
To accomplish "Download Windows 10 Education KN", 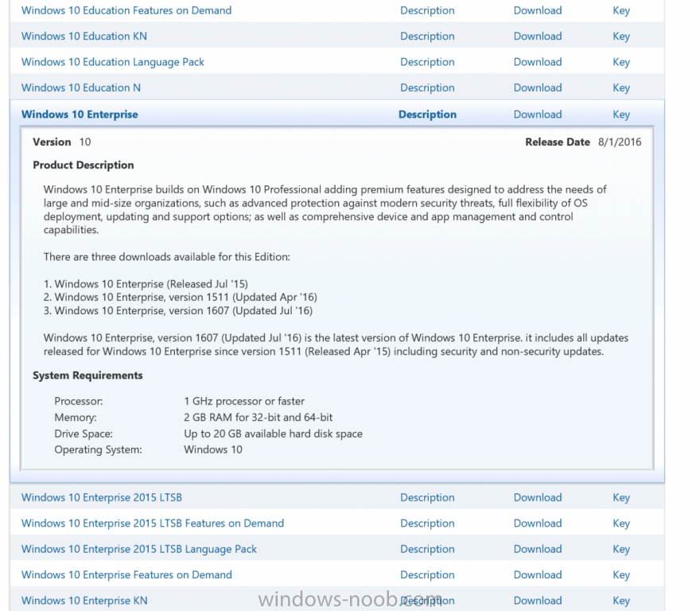I will coord(538,36).
